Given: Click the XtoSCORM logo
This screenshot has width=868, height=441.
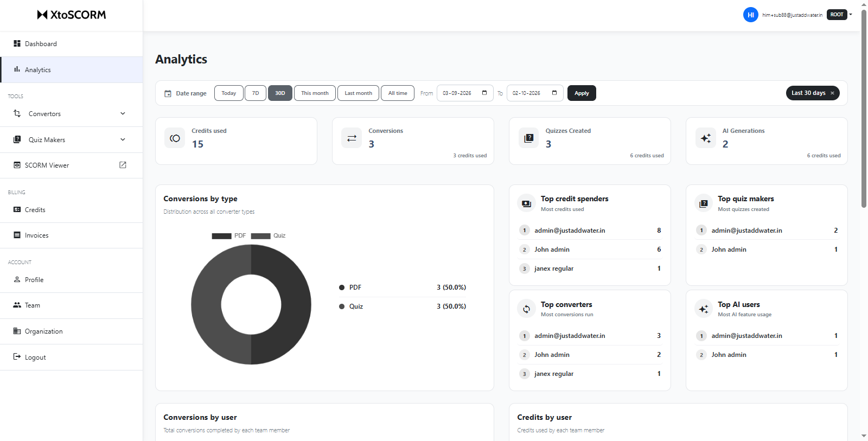Looking at the screenshot, I should 72,15.
